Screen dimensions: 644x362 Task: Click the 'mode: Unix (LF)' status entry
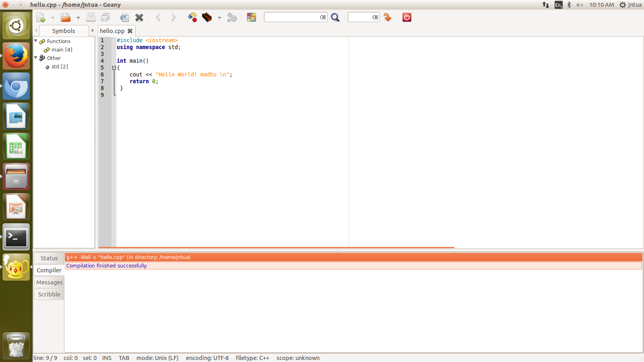pyautogui.click(x=157, y=358)
